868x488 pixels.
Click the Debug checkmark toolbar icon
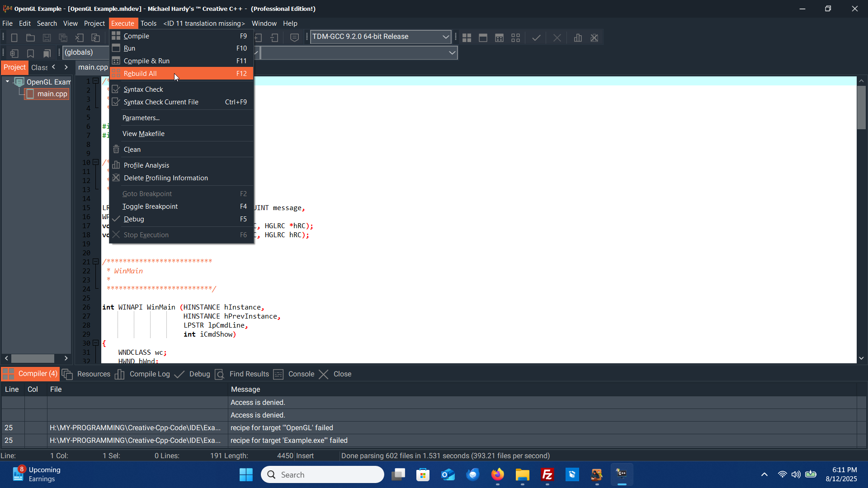536,38
